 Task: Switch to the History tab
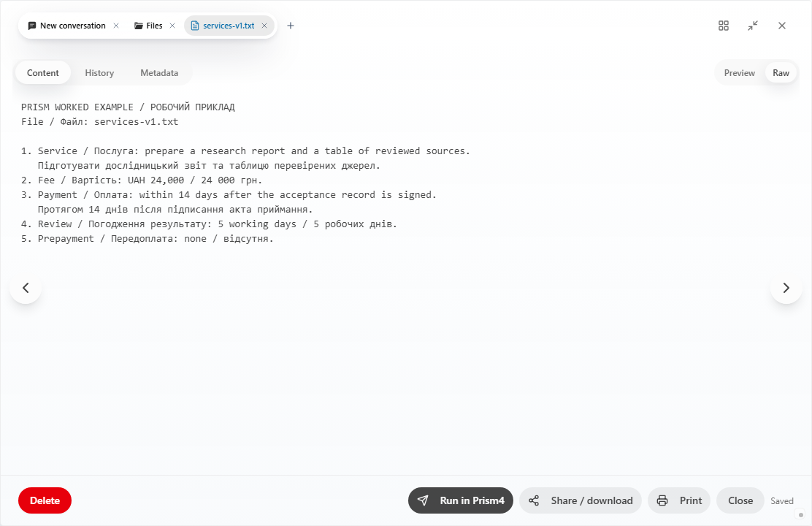tap(99, 73)
